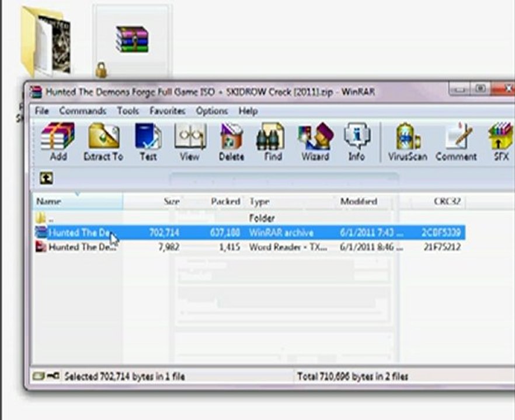This screenshot has height=420, width=515.
Task: Click the drive icon in the status bar
Action: 38,376
